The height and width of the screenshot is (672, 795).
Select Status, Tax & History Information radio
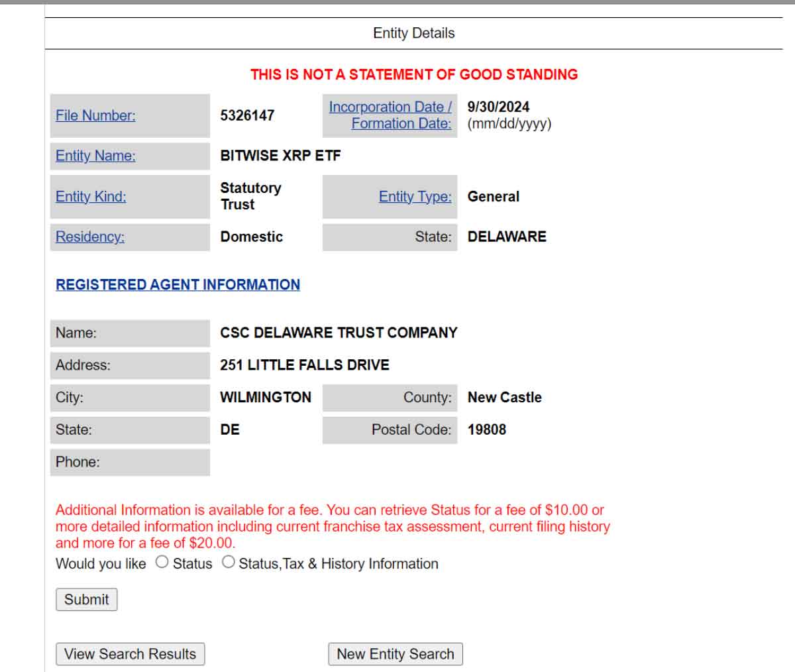(x=228, y=562)
